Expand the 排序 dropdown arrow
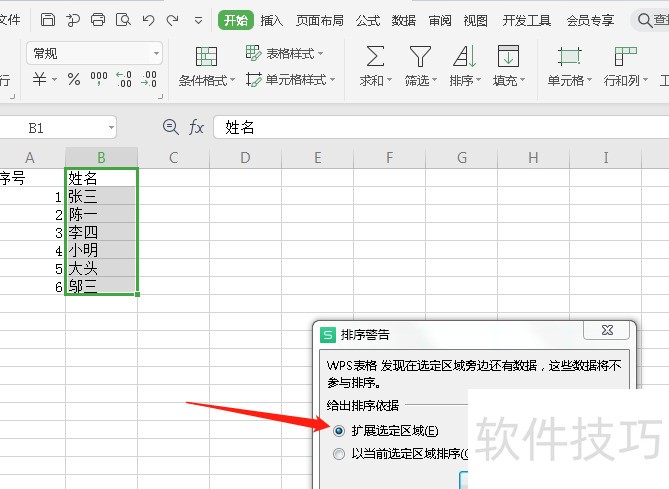Image resolution: width=669 pixels, height=489 pixels. tap(478, 80)
